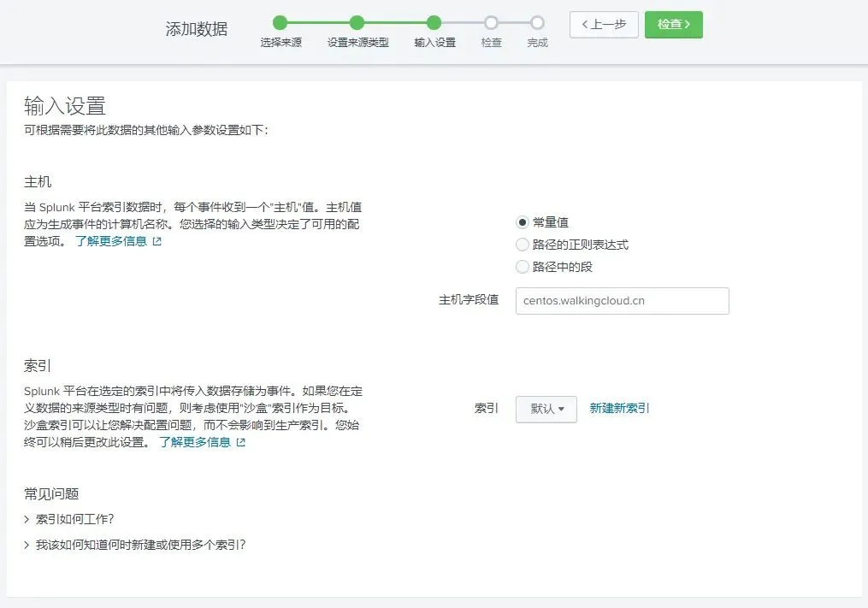This screenshot has width=868, height=608.
Task: Open the 默认 index dropdown
Action: [x=546, y=410]
